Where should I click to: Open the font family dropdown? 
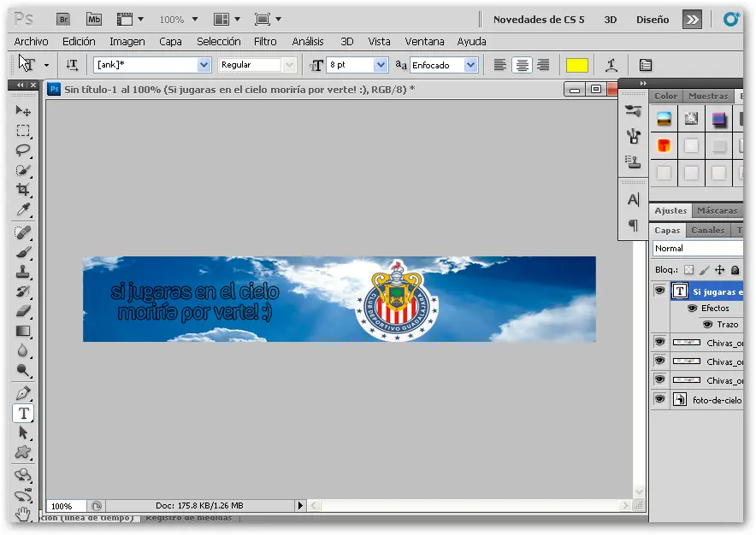[x=204, y=65]
